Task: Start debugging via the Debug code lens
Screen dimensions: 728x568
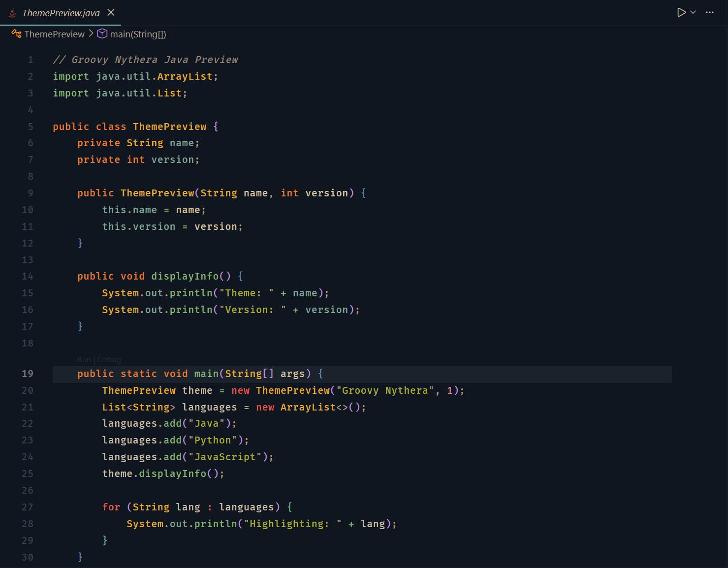Action: 109,359
